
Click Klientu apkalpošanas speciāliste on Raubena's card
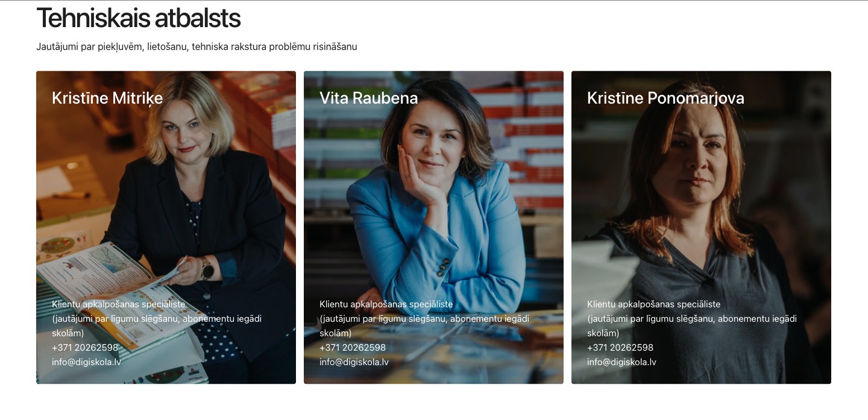(386, 304)
